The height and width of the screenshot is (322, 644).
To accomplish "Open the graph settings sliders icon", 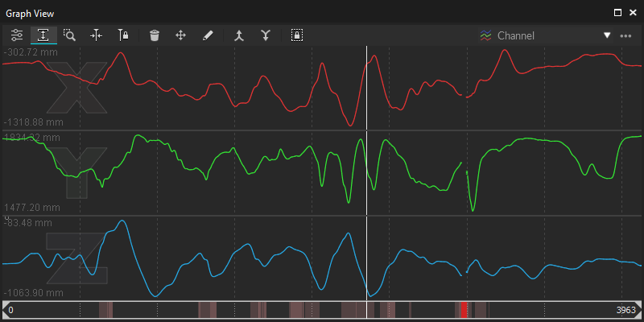I will click(17, 35).
